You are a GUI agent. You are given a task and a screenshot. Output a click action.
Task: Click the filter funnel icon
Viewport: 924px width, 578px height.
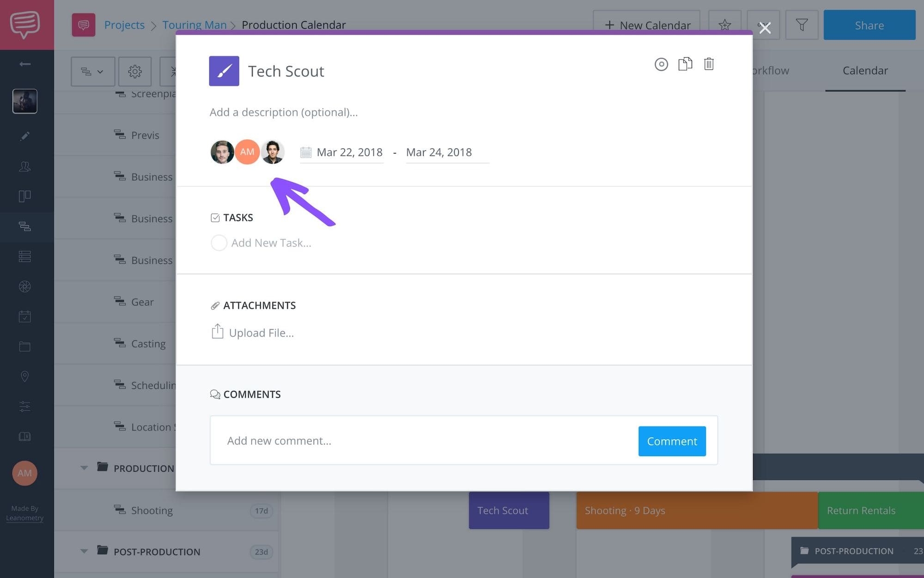pyautogui.click(x=802, y=25)
